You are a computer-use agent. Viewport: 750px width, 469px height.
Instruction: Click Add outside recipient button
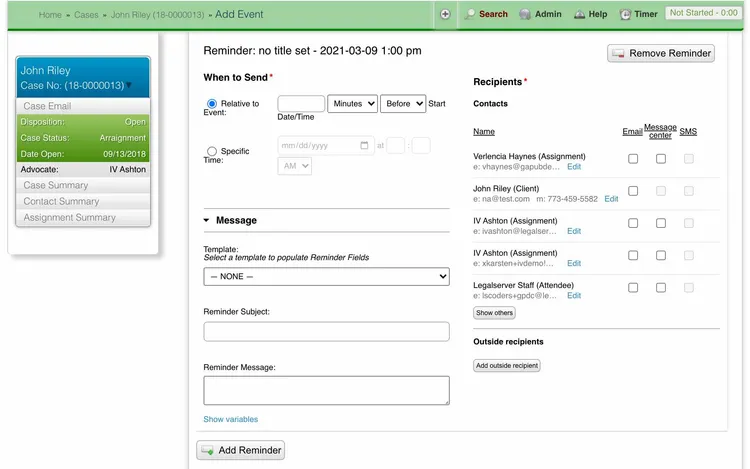(507, 366)
